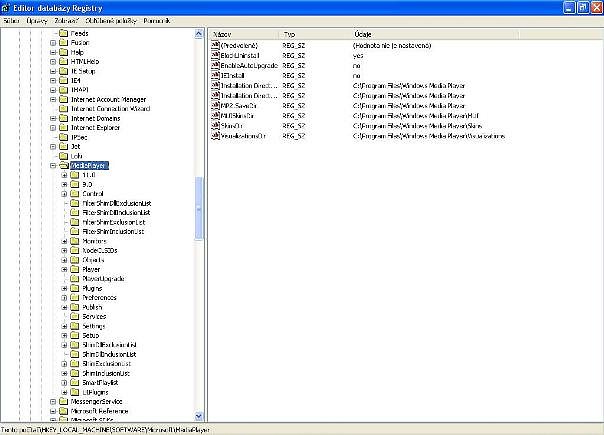The width and height of the screenshot is (604, 435).
Task: Open the Zobrazit menu
Action: 66,21
